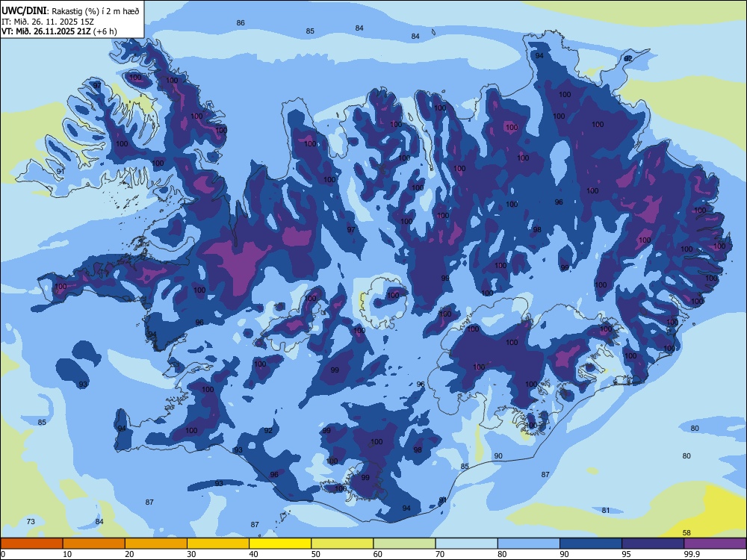747x560 pixels.
Task: Click the humidity value '86' on the map
Action: tap(241, 22)
